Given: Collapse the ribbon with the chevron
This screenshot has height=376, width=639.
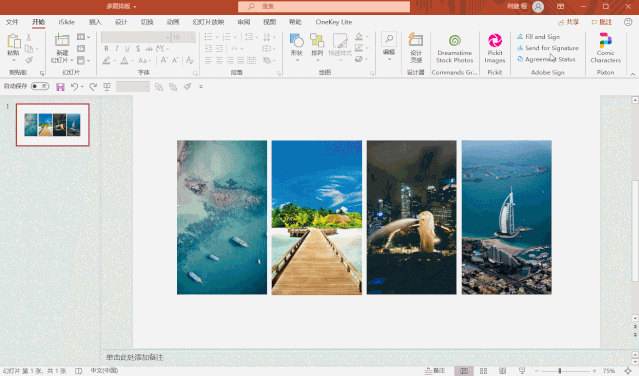Looking at the screenshot, I should pos(632,74).
